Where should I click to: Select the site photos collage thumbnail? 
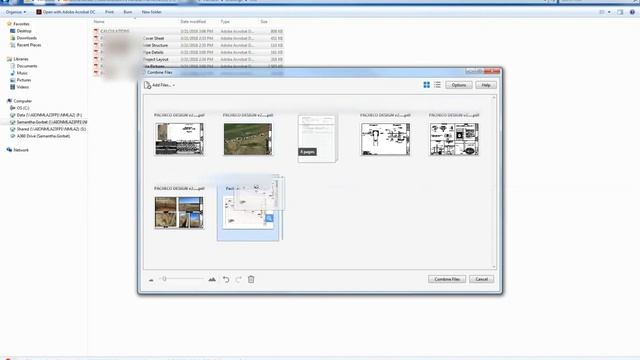pyautogui.click(x=179, y=213)
